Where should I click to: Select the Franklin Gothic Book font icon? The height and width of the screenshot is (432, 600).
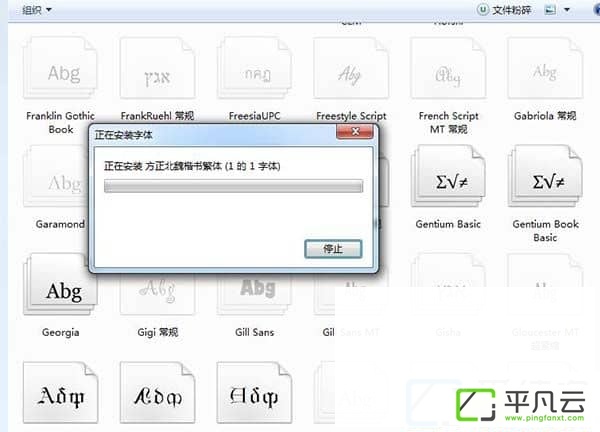coord(60,68)
